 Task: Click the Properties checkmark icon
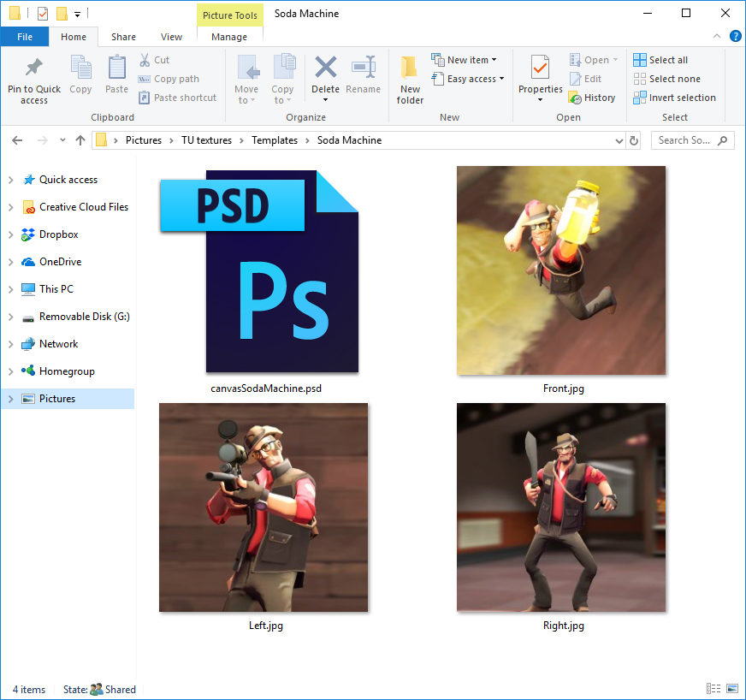tap(540, 67)
